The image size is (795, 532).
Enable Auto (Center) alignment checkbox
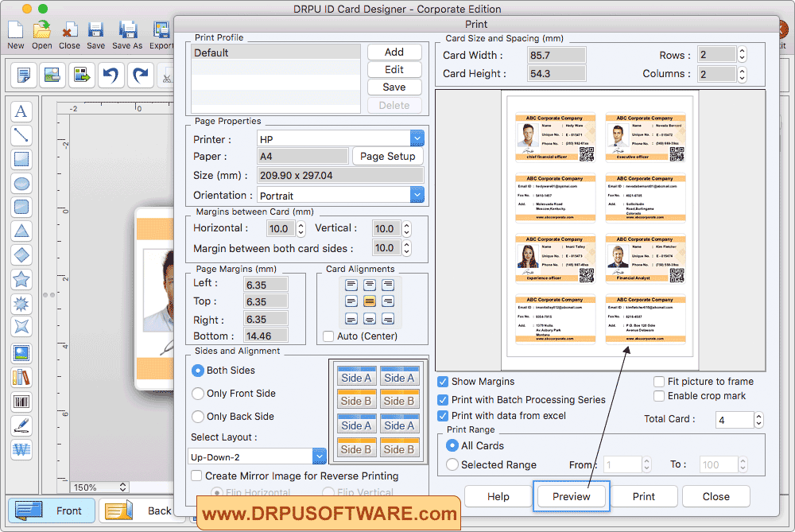tap(328, 336)
